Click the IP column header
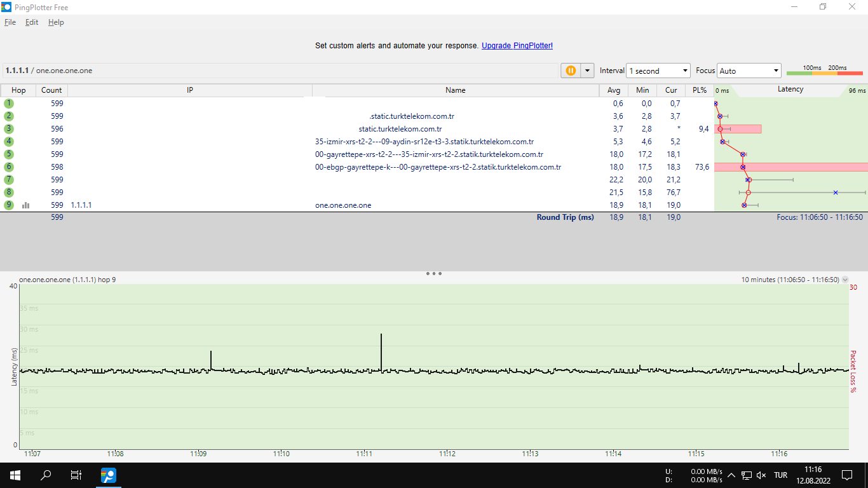Viewport: 868px width, 488px height. point(190,90)
